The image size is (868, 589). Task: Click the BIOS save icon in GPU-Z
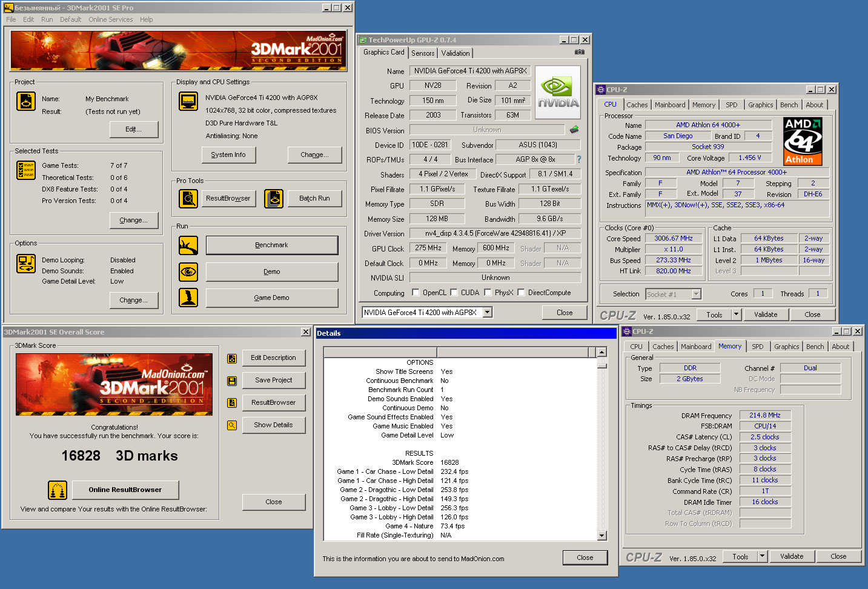coord(574,130)
